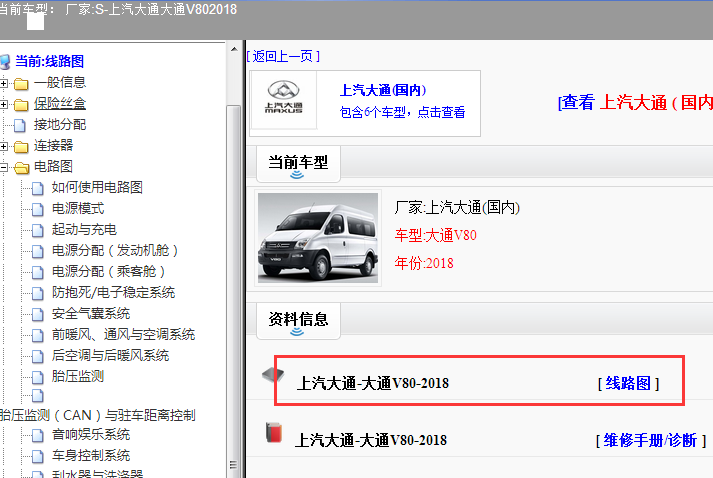The width and height of the screenshot is (713, 478).
Task: Click document icon beside 后空调与后暖风系统
Action: pyautogui.click(x=38, y=356)
